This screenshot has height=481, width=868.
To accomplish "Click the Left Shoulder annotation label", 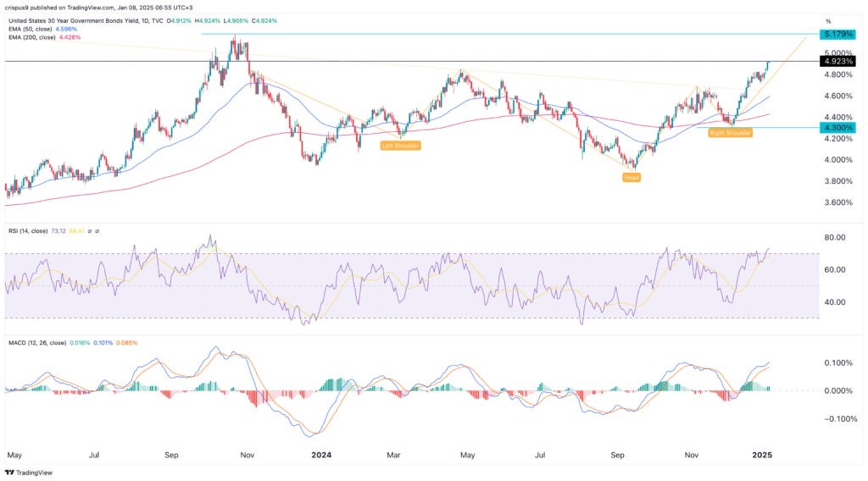I will tap(402, 146).
